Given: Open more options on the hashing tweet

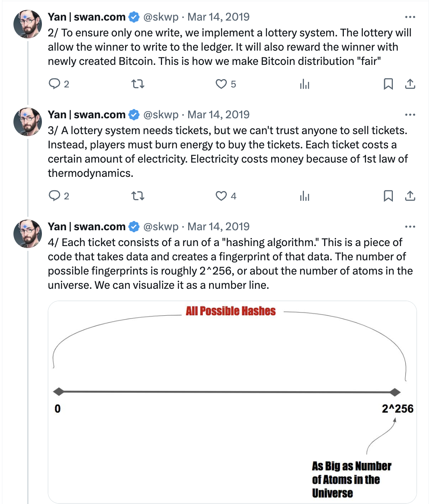Looking at the screenshot, I should click(410, 226).
